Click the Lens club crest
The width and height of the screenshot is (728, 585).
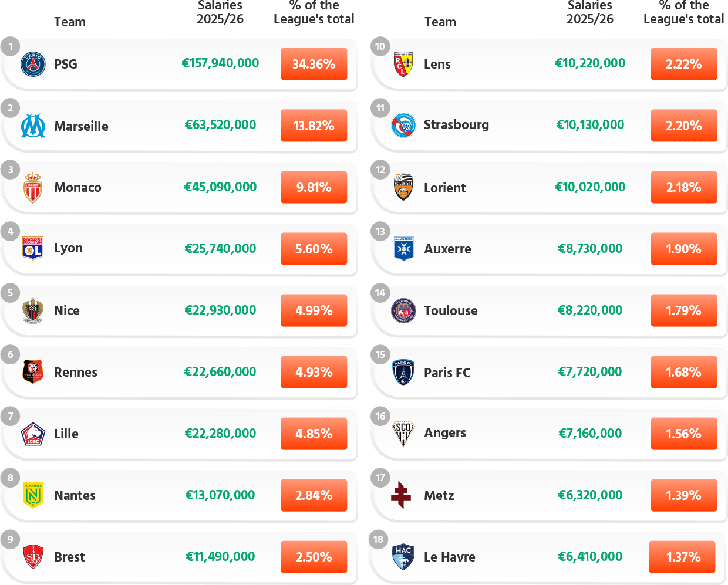click(x=403, y=64)
